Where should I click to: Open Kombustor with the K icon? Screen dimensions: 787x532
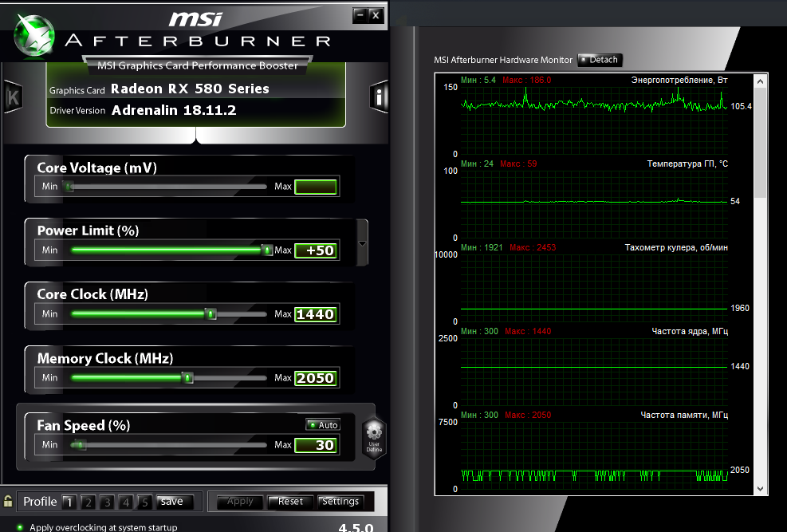(13, 97)
